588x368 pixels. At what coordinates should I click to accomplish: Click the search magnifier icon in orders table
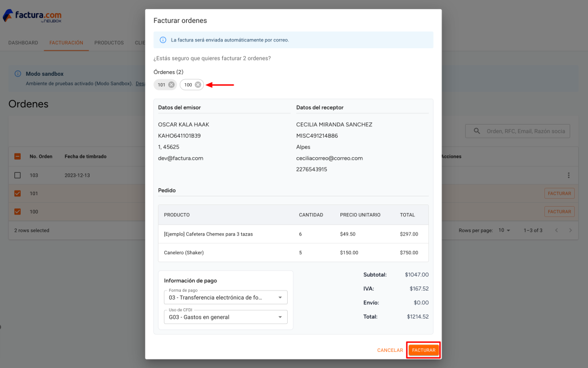click(477, 131)
